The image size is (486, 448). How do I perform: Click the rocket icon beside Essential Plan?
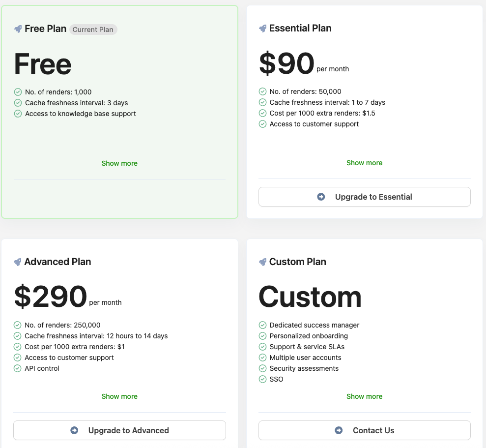[263, 28]
